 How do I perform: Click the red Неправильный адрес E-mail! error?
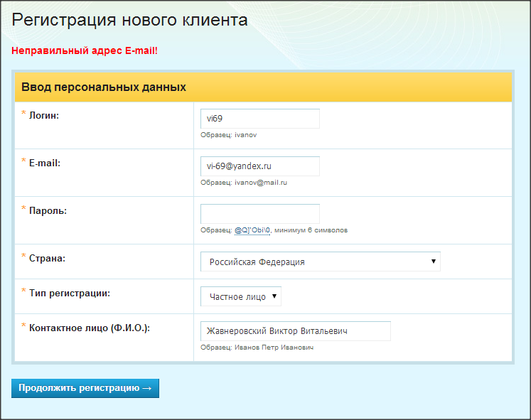(85, 50)
